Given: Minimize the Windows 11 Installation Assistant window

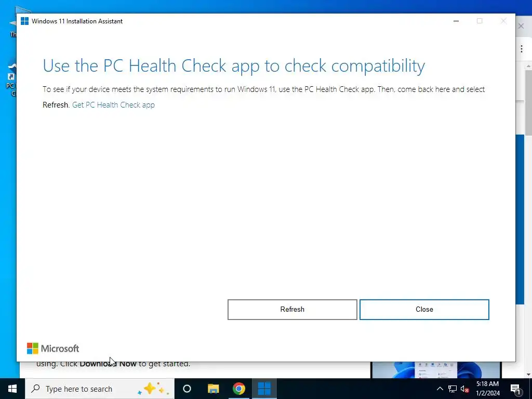Looking at the screenshot, I should (x=456, y=21).
